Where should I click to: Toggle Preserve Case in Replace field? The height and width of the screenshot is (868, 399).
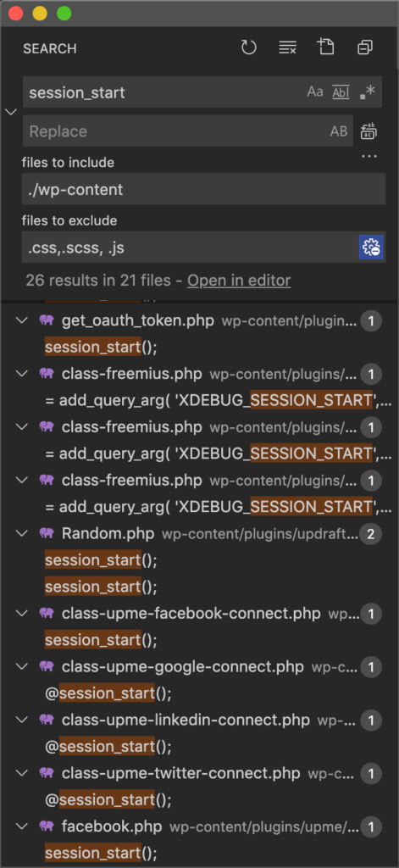tap(339, 131)
